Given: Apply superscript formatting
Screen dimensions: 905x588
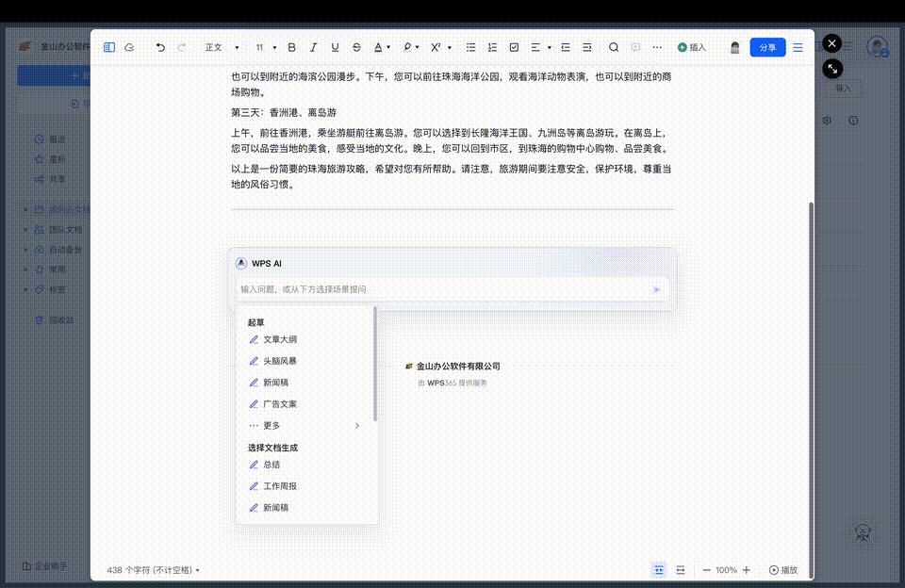Looking at the screenshot, I should (x=435, y=47).
